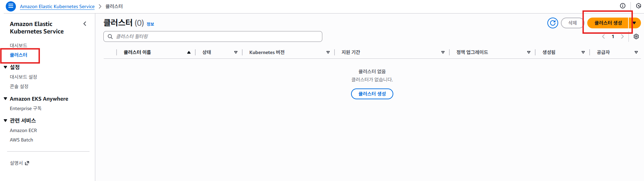Click the hexagon icon in the top-right corner
Viewport: 644px width, 181px height.
pos(638,6)
